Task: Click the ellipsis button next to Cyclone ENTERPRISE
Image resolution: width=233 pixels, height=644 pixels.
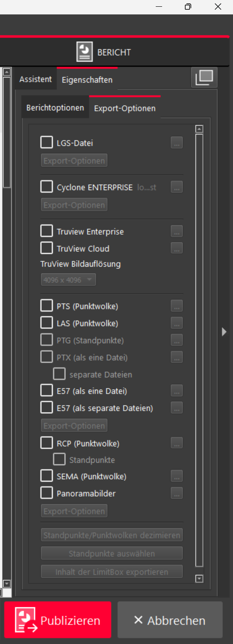Action: click(x=177, y=187)
